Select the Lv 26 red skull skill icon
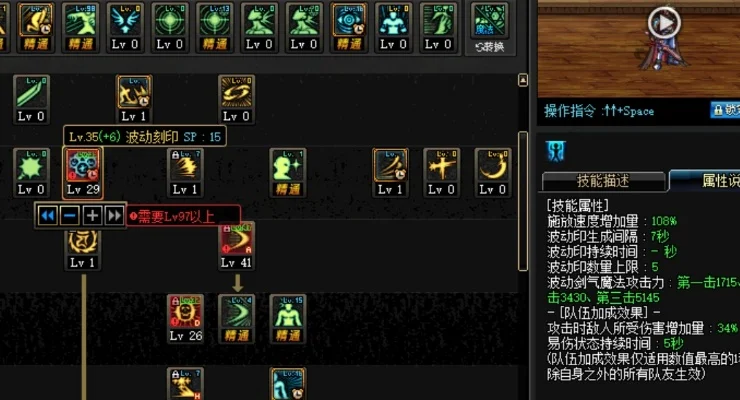This screenshot has width=740, height=400. pos(185,318)
